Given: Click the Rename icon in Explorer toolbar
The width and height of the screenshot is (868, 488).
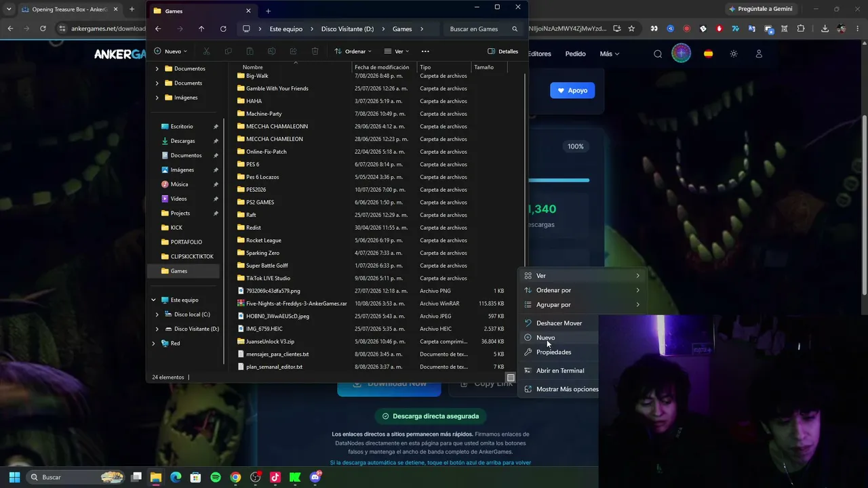Looking at the screenshot, I should (x=271, y=52).
